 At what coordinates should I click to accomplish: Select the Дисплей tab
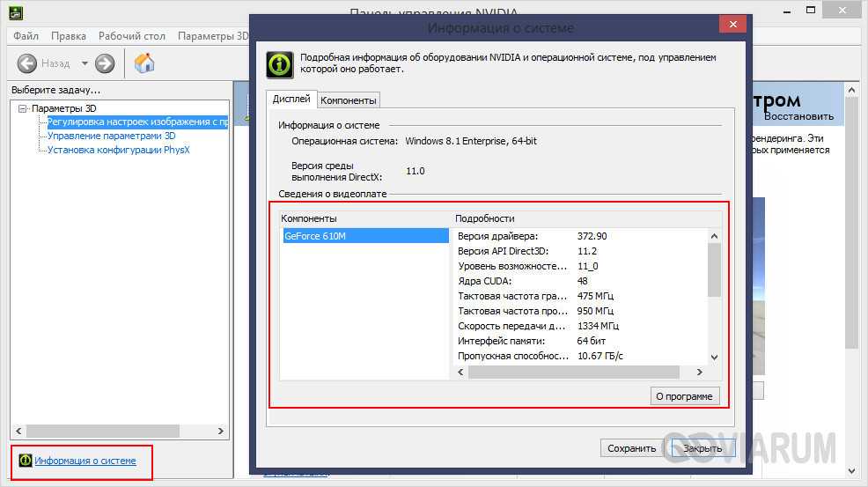[291, 100]
